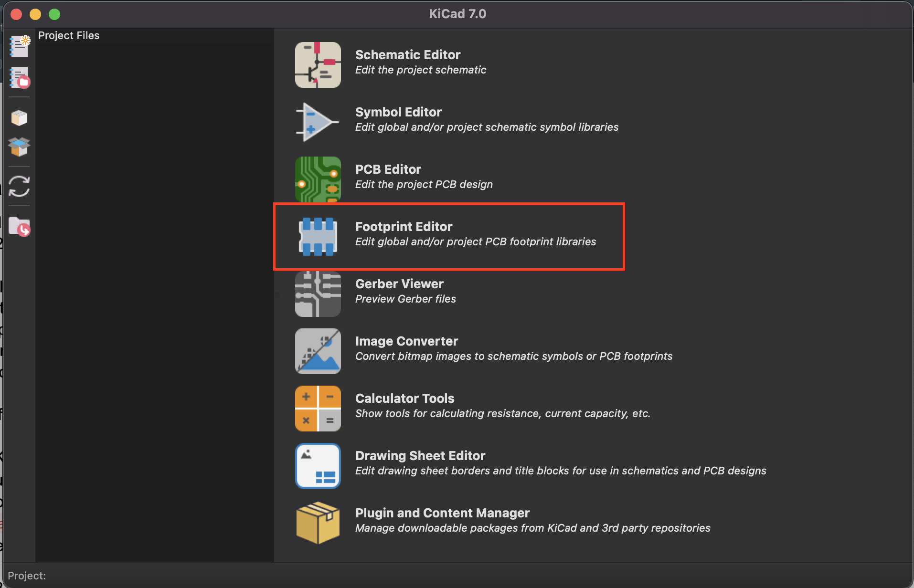914x588 pixels.
Task: Click the green zoom window button
Action: pyautogui.click(x=54, y=14)
